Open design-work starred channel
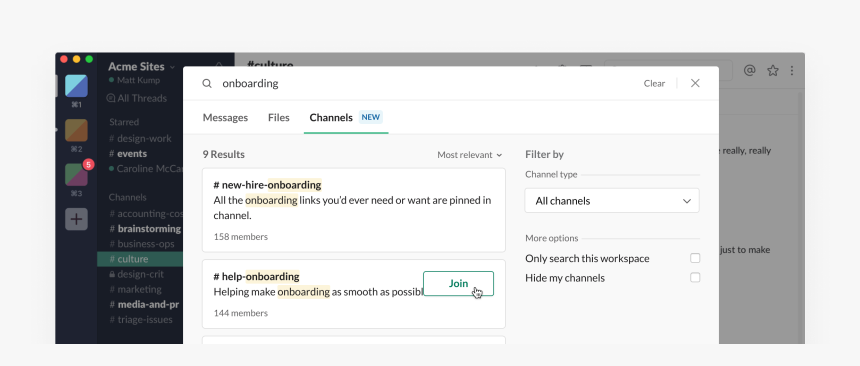The width and height of the screenshot is (860, 366). [x=140, y=138]
